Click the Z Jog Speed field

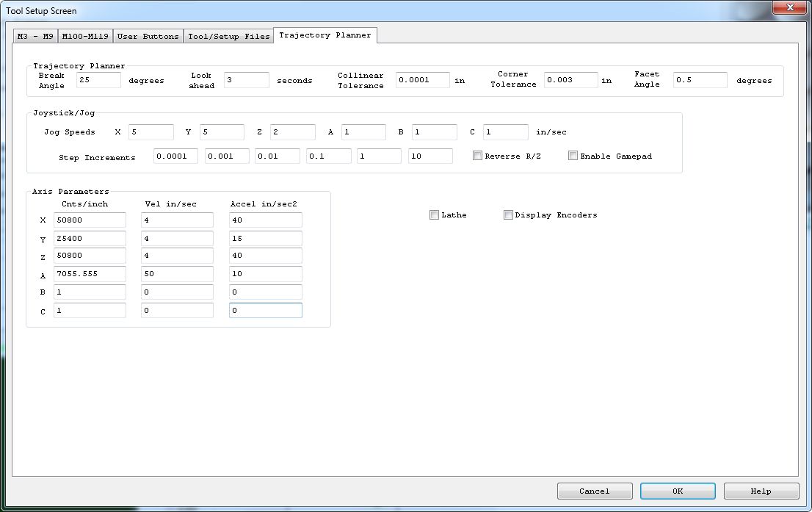tap(292, 132)
